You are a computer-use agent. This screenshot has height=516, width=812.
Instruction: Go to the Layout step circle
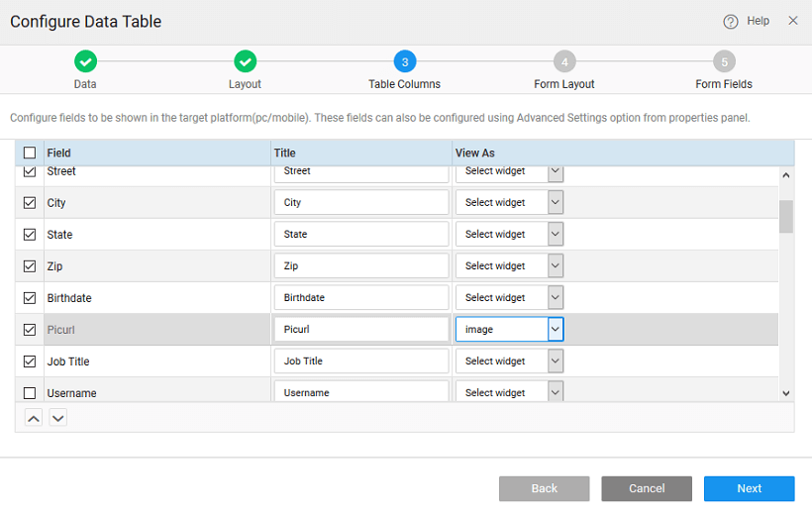click(245, 61)
